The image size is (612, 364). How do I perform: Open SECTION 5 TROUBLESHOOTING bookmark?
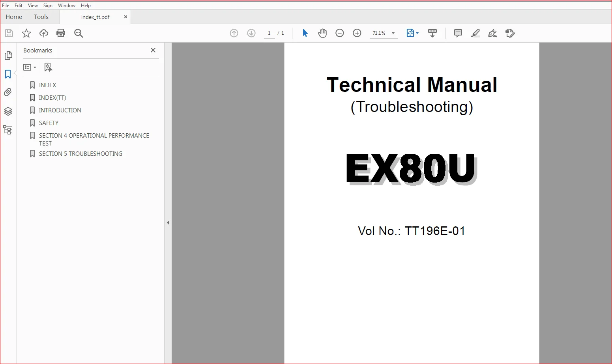(x=80, y=154)
